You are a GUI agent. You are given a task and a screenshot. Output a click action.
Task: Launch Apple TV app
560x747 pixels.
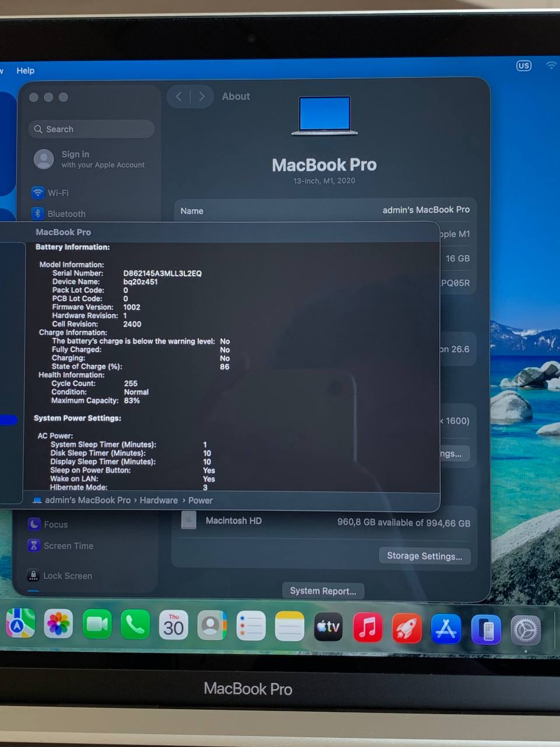pos(328,627)
